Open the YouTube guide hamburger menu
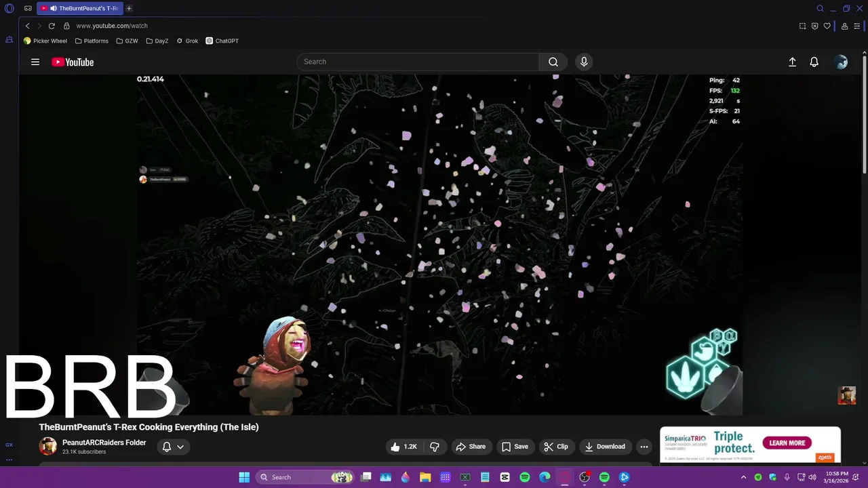 (x=35, y=62)
